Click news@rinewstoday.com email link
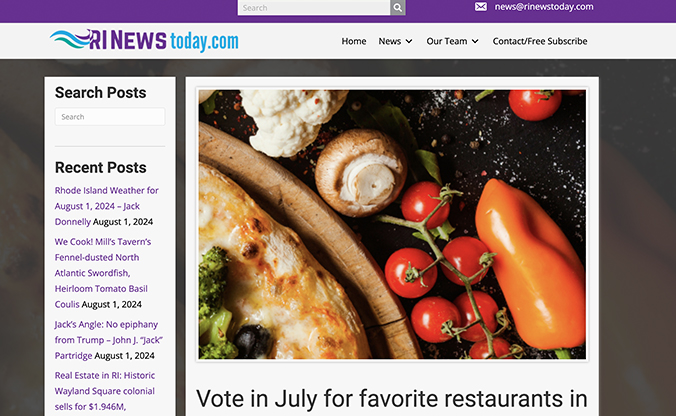 coord(544,6)
